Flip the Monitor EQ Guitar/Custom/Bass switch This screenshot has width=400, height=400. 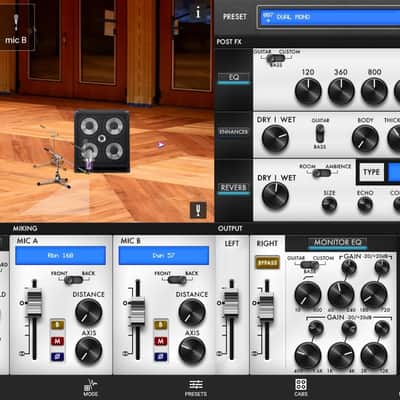[309, 265]
